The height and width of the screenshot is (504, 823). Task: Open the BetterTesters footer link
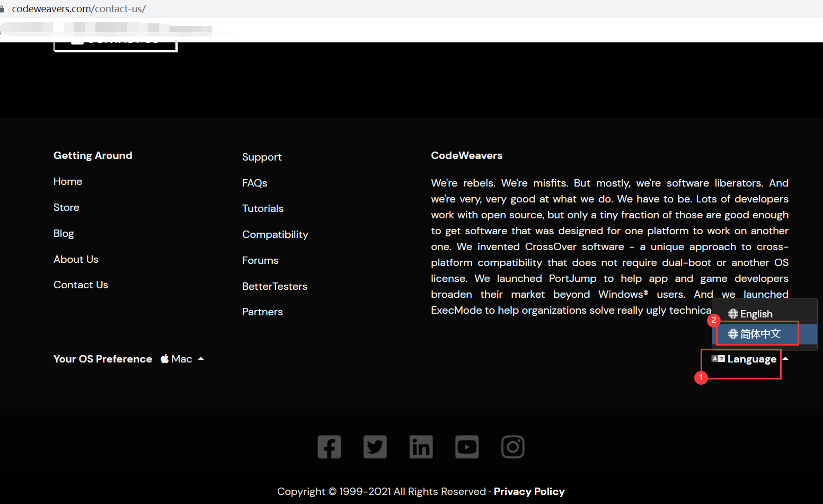(x=275, y=286)
